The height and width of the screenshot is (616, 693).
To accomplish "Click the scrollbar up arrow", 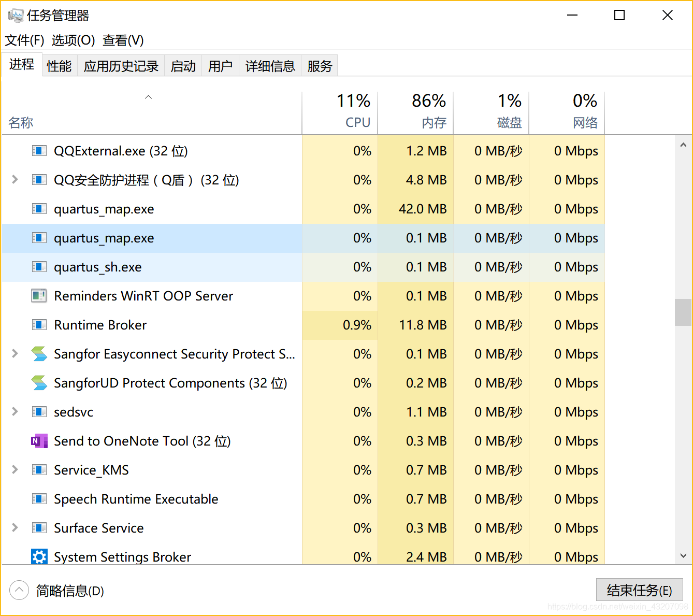I will [x=683, y=146].
